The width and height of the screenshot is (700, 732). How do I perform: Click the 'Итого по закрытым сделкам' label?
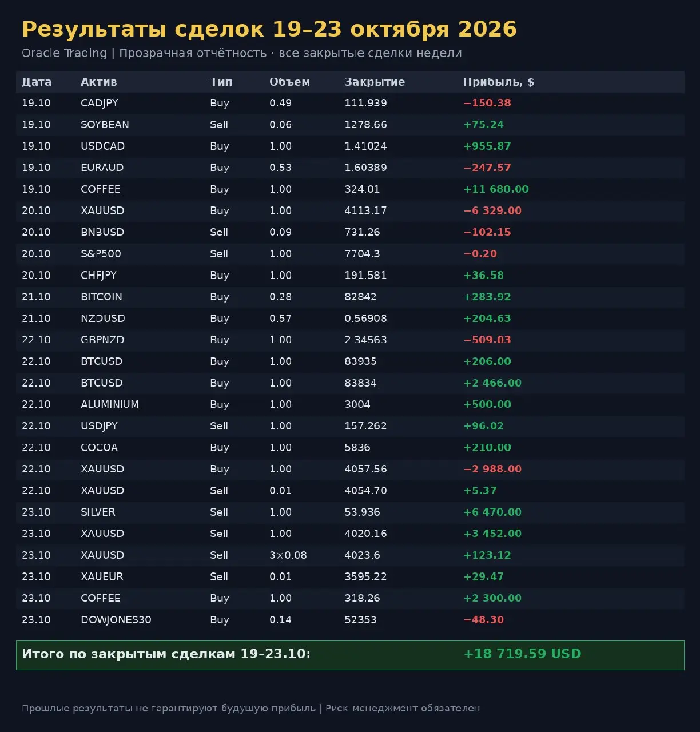pos(166,654)
